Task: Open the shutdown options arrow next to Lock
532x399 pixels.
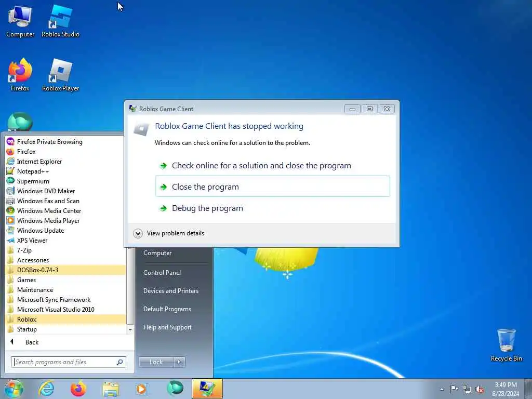Action: (179, 362)
